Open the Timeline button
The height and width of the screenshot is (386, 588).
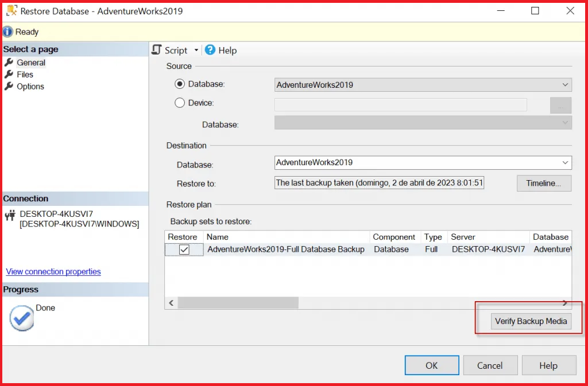(x=544, y=183)
